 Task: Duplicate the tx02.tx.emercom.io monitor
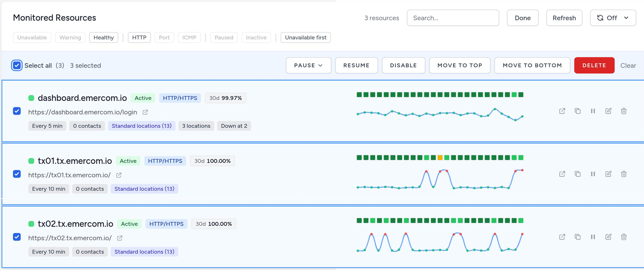[578, 237]
